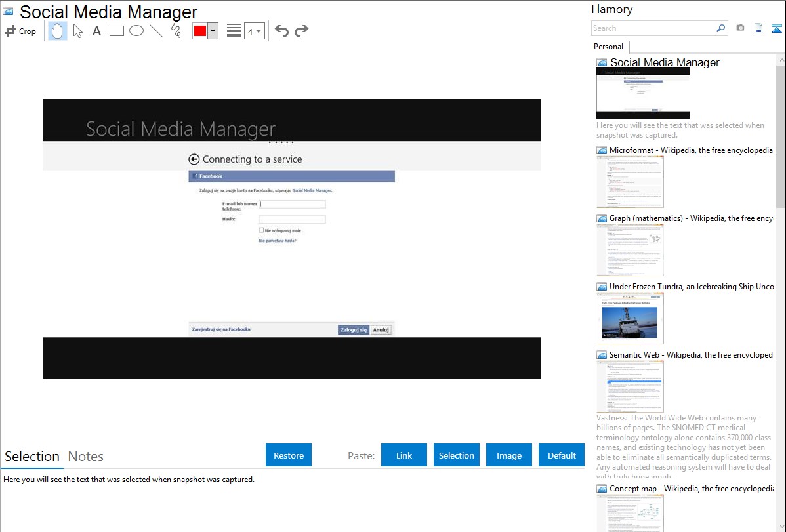Viewport: 786px width, 532px height.
Task: Paste the Selection
Action: pyautogui.click(x=457, y=455)
